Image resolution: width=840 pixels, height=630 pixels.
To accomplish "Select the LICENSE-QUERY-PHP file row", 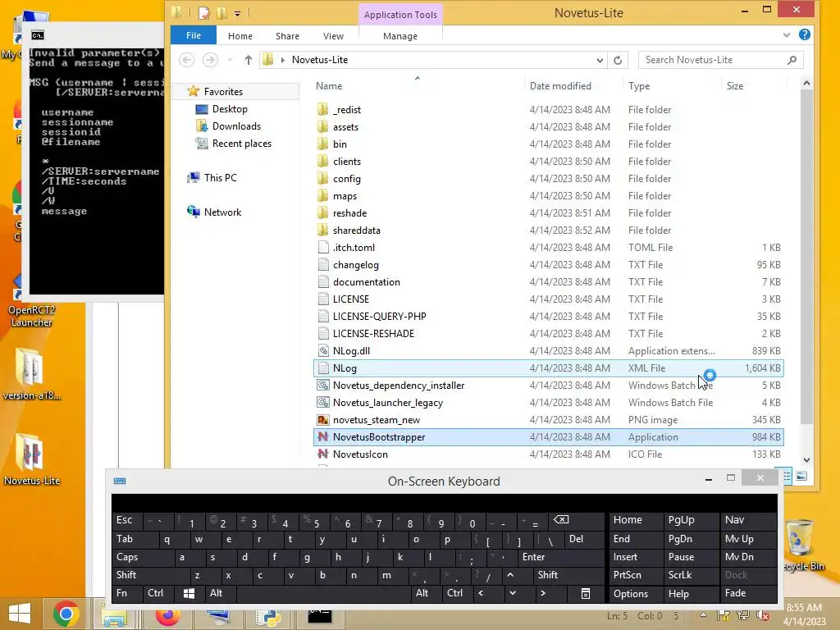I will click(548, 316).
